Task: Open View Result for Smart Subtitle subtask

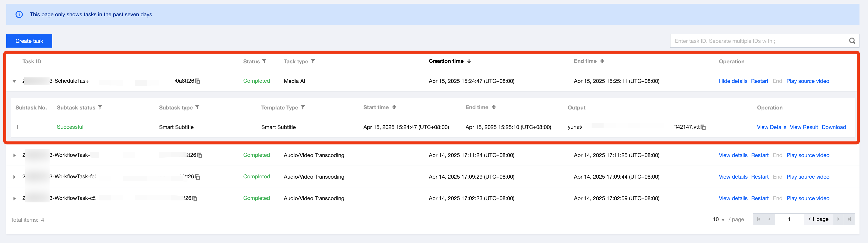Action: point(803,127)
